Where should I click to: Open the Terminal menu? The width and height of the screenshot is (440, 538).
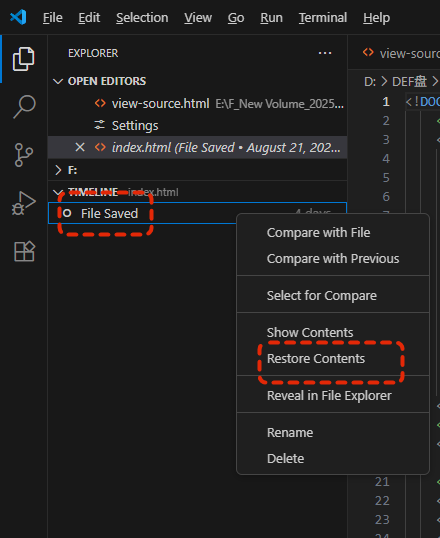coord(323,17)
